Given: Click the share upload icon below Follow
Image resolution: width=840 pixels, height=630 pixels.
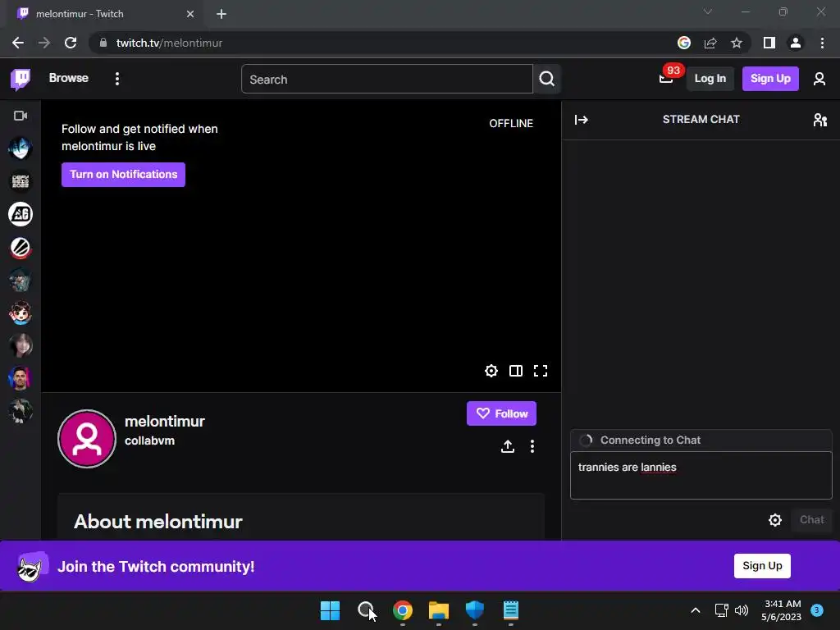Looking at the screenshot, I should (x=507, y=446).
